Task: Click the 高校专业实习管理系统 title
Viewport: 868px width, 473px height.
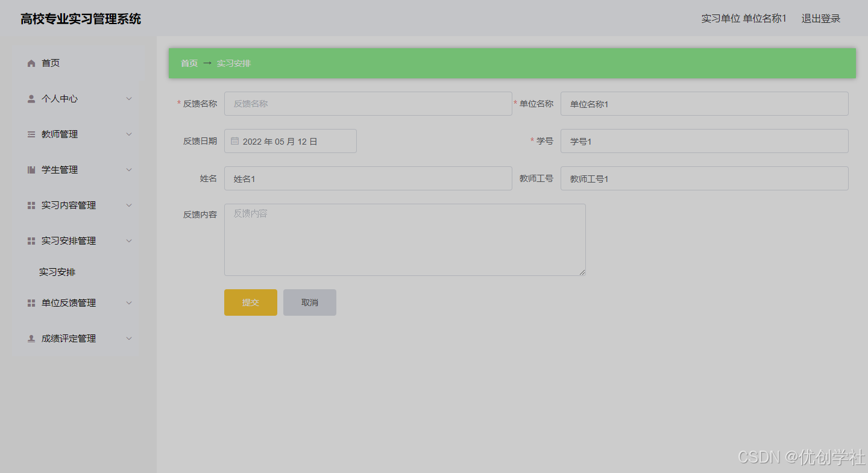Action: pos(81,19)
